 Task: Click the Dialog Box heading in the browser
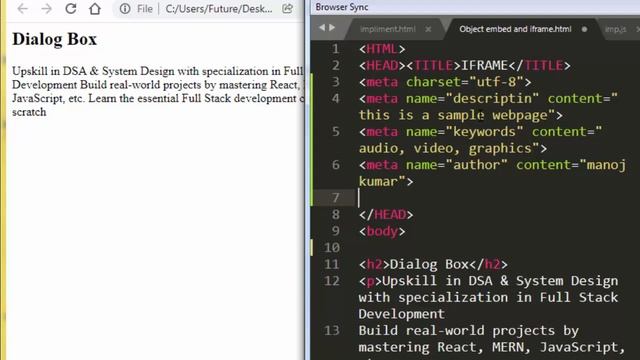pyautogui.click(x=54, y=39)
